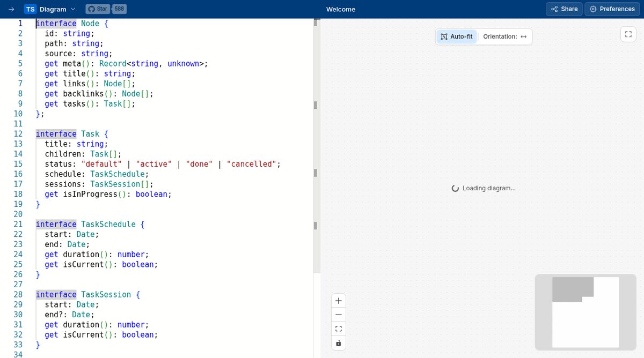Click the Welcome document title
This screenshot has height=358, width=644.
click(341, 9)
